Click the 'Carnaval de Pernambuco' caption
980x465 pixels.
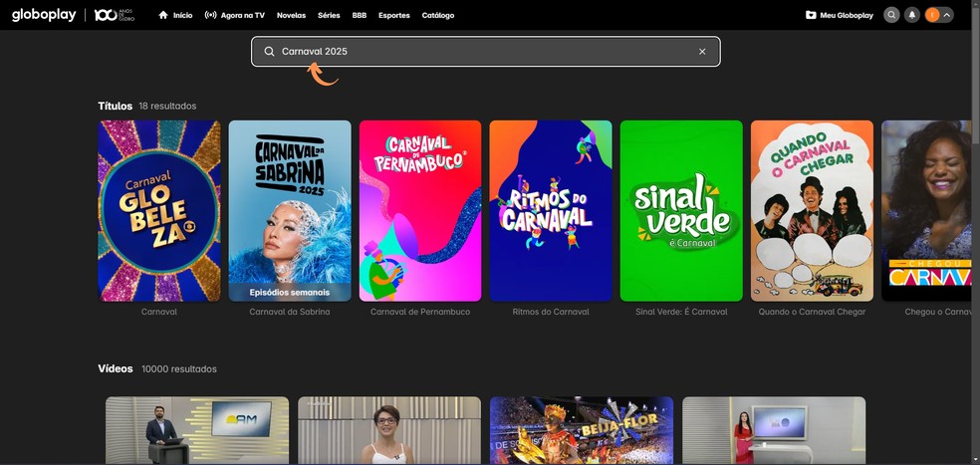[x=420, y=312]
